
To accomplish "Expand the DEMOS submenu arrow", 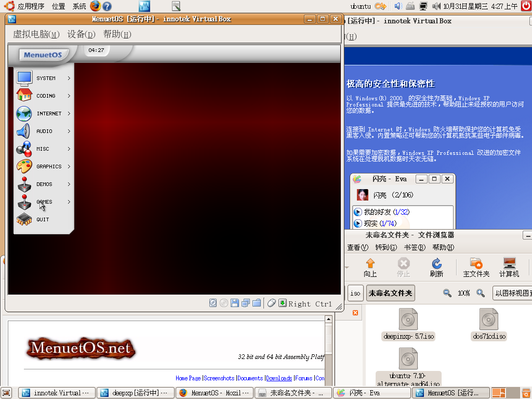I will 69,184.
